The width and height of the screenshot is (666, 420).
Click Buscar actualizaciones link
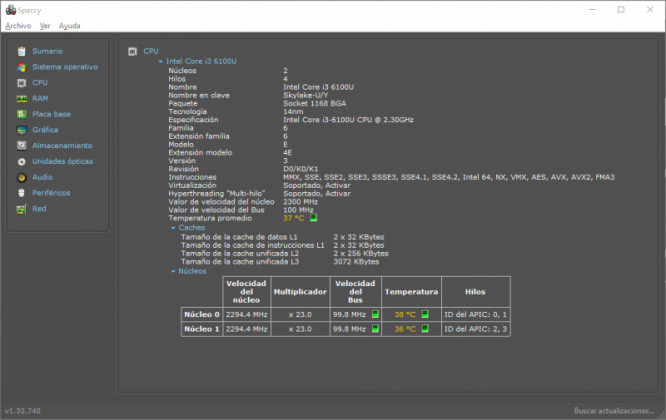[x=614, y=411]
